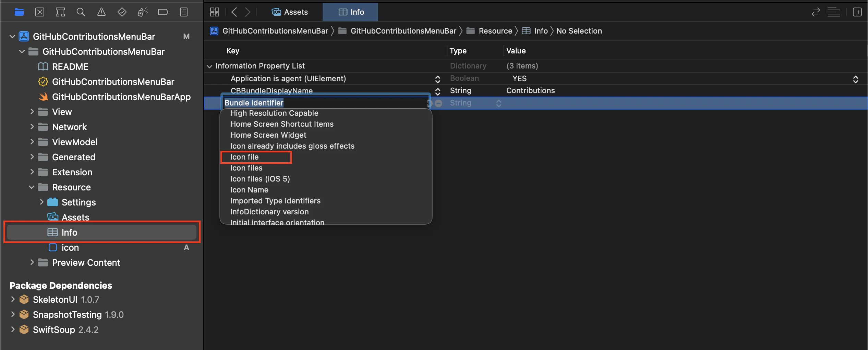
Task: Click Info in the breadcrumb path
Action: click(x=541, y=31)
